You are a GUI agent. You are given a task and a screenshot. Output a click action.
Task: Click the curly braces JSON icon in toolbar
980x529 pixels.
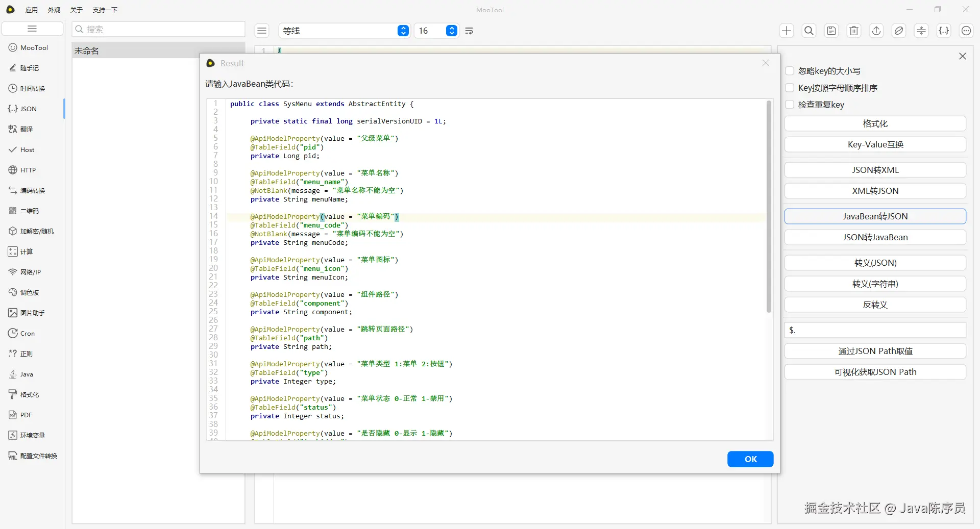click(944, 31)
